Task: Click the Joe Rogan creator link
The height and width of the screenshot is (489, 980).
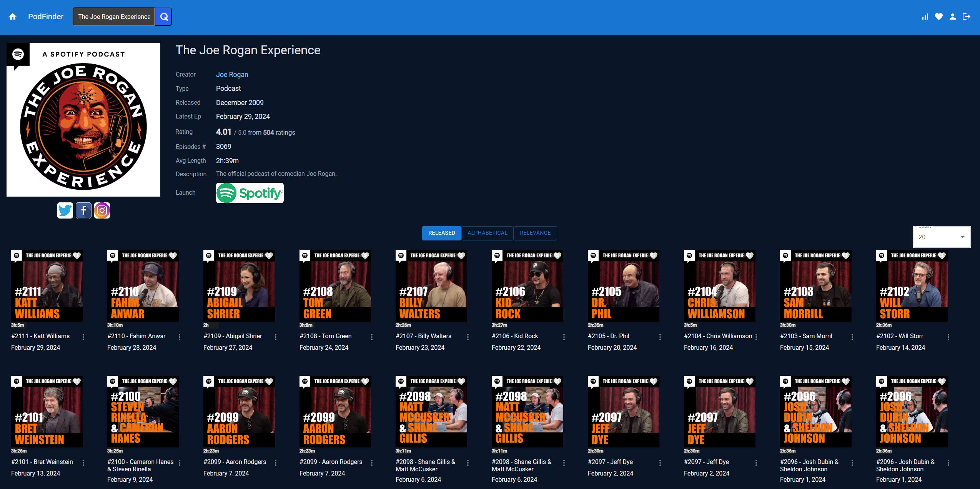Action: tap(232, 75)
